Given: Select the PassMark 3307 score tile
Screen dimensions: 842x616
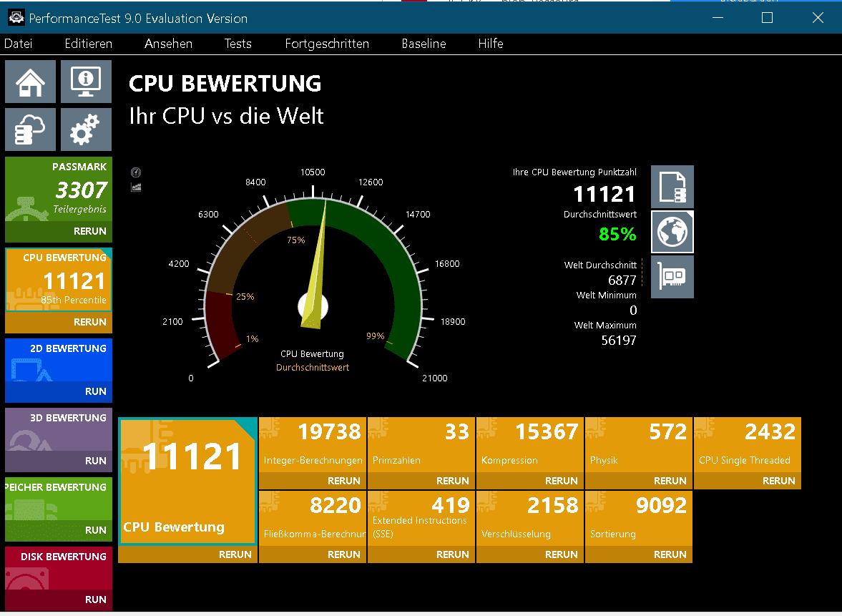Looking at the screenshot, I should click(x=59, y=189).
